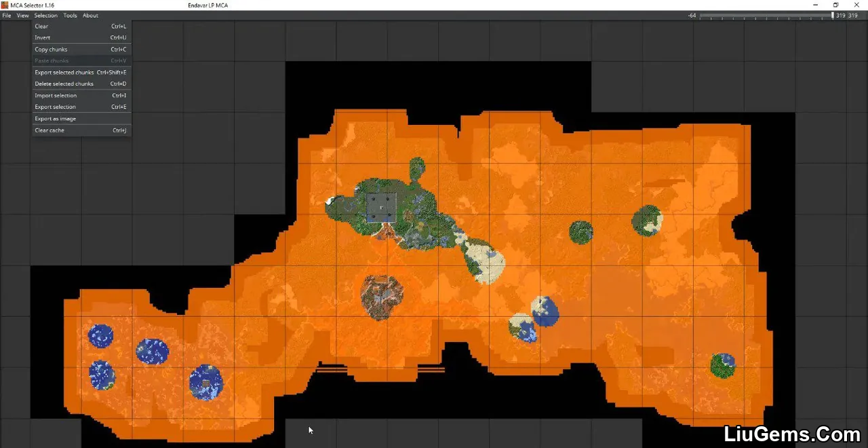Minimize the MCA Selector window

[816, 5]
